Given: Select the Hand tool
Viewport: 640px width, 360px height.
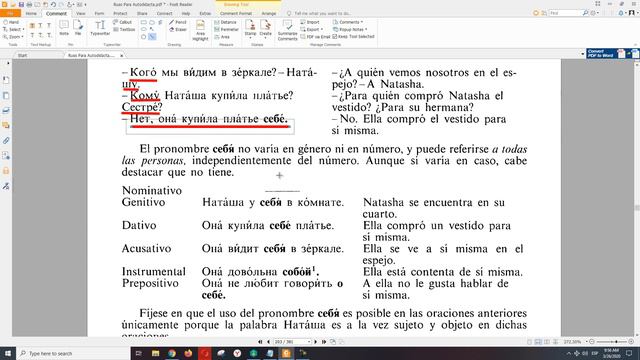Looking at the screenshot, I should (x=11, y=22).
